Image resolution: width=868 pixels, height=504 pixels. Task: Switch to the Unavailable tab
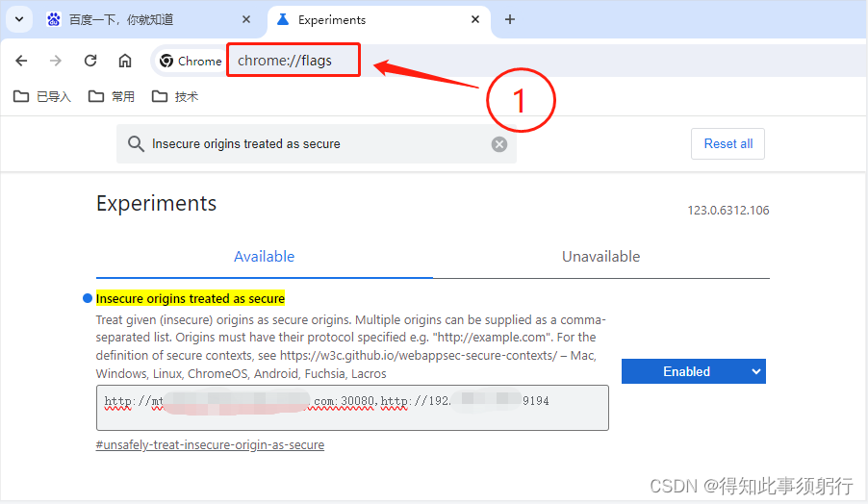[x=601, y=257]
